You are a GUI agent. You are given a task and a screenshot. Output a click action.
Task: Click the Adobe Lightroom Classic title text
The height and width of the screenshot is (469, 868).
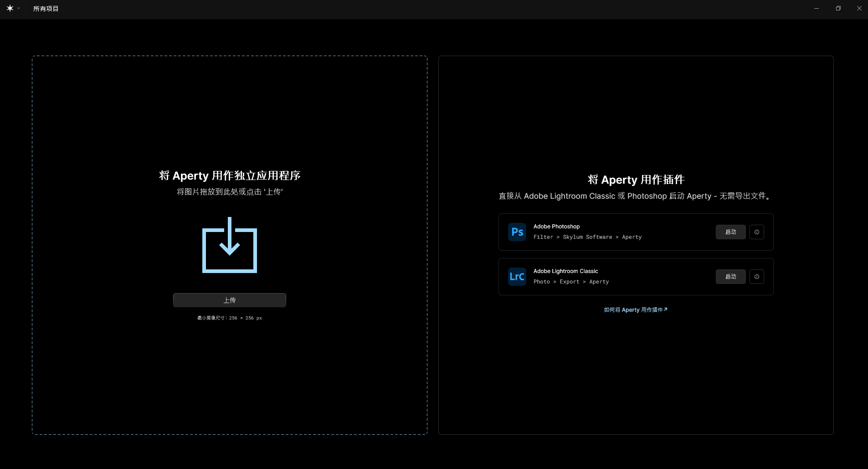565,271
